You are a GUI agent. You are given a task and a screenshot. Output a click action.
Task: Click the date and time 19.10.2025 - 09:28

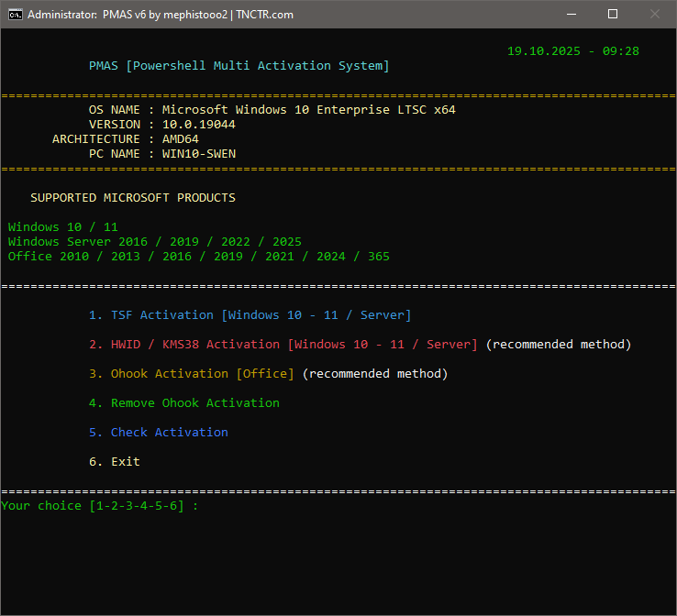[572, 50]
